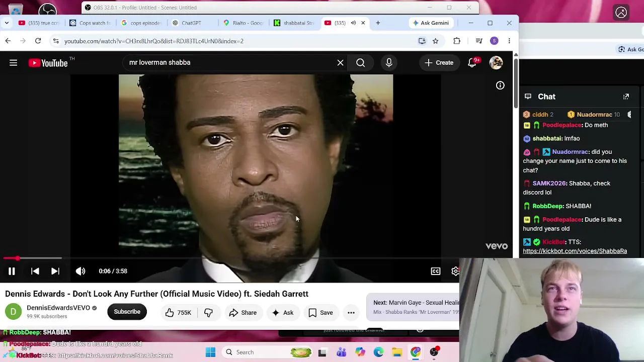The width and height of the screenshot is (644, 362).
Task: Switch to the Cops watch tab
Action: point(91,23)
